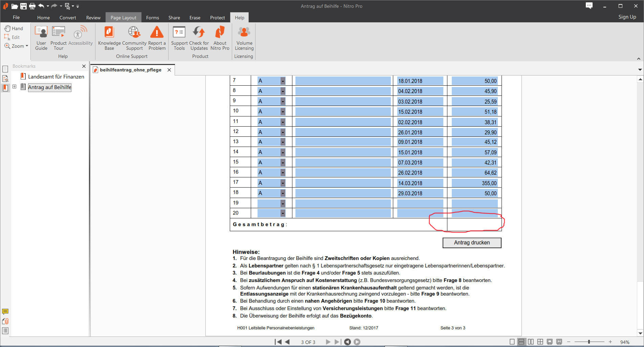Viewport: 644px width, 347px height.
Task: Open the dropdown in row 16
Action: 283,173
